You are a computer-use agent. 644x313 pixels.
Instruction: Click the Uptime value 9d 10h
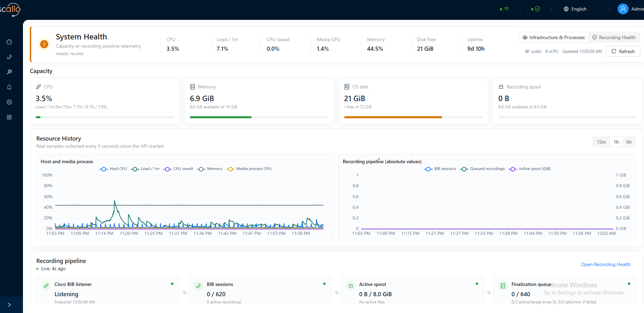476,49
